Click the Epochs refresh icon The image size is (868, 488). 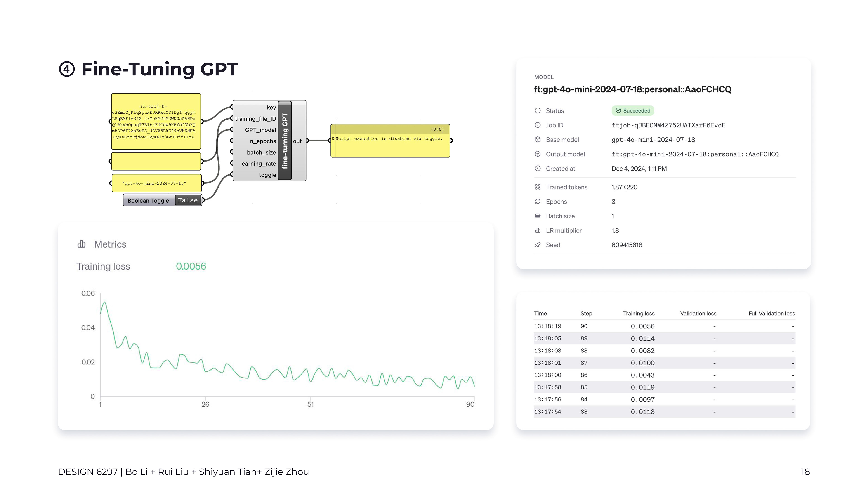(x=538, y=201)
